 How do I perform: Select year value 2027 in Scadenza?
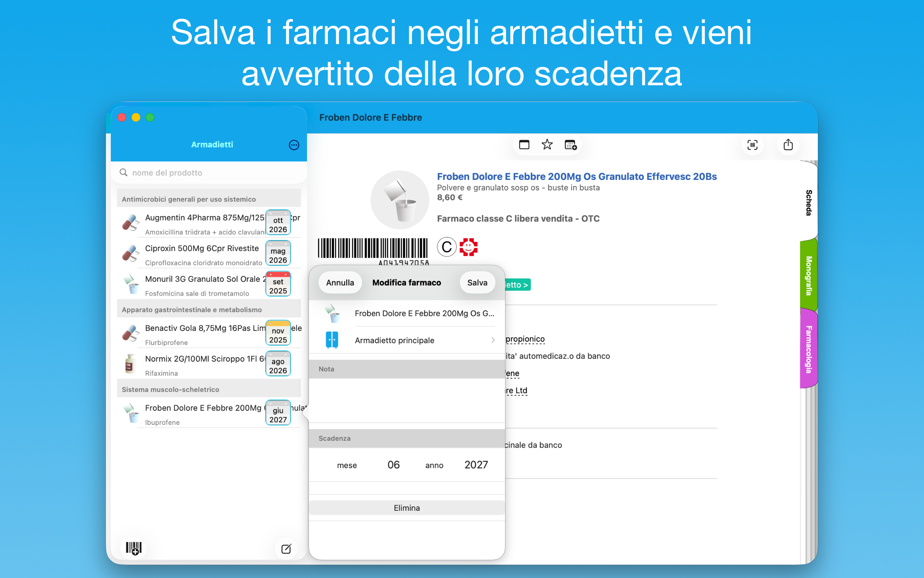click(x=476, y=465)
